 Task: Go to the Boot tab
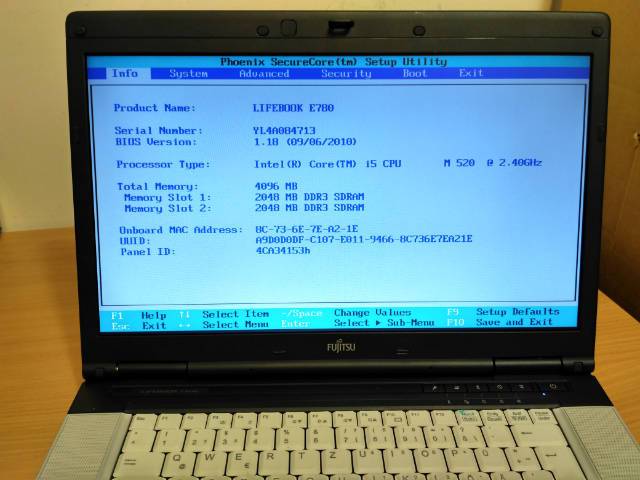pos(415,74)
